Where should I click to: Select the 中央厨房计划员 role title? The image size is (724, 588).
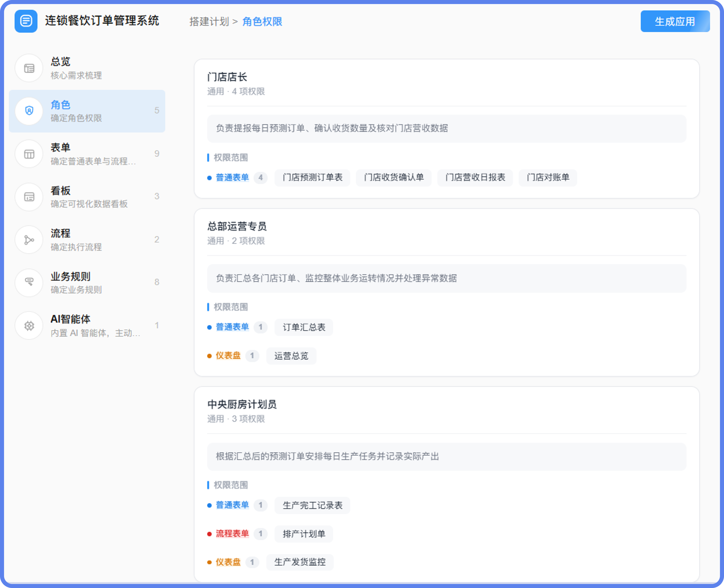tap(242, 404)
